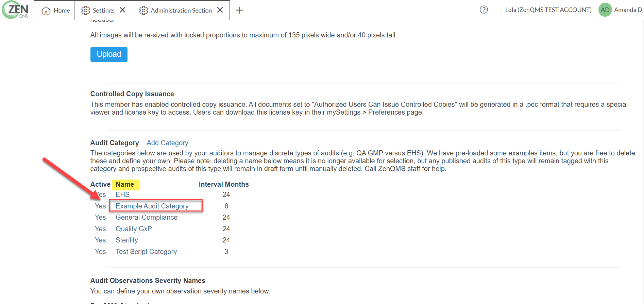Open the General Compliance category

tap(147, 217)
